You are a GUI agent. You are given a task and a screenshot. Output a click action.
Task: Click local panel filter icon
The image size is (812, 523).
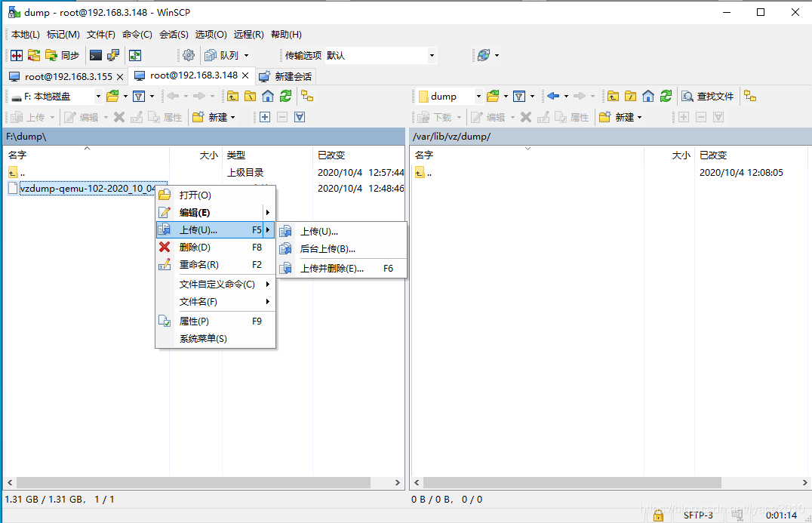(x=139, y=97)
